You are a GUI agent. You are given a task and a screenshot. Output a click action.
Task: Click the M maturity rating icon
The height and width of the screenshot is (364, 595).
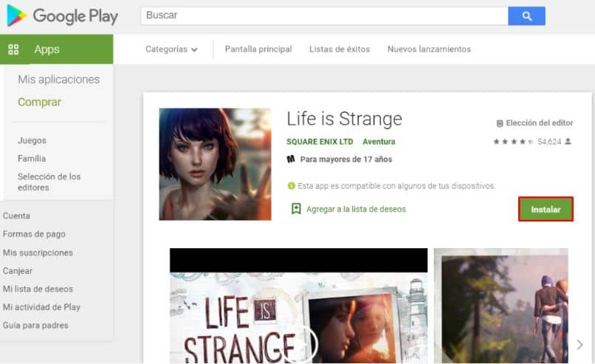coord(291,159)
